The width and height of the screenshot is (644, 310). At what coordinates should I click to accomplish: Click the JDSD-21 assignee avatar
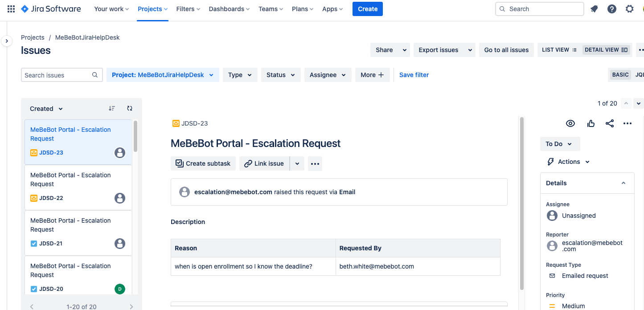[120, 244]
